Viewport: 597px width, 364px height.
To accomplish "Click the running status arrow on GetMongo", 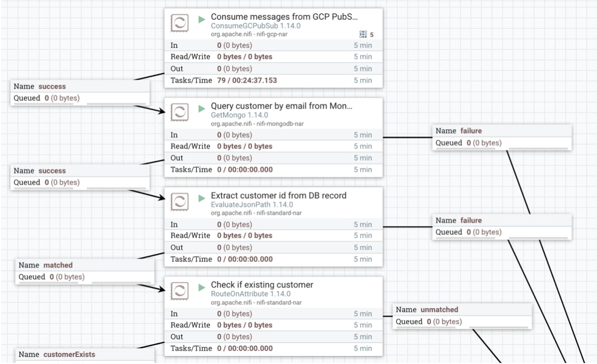I will click(x=202, y=109).
